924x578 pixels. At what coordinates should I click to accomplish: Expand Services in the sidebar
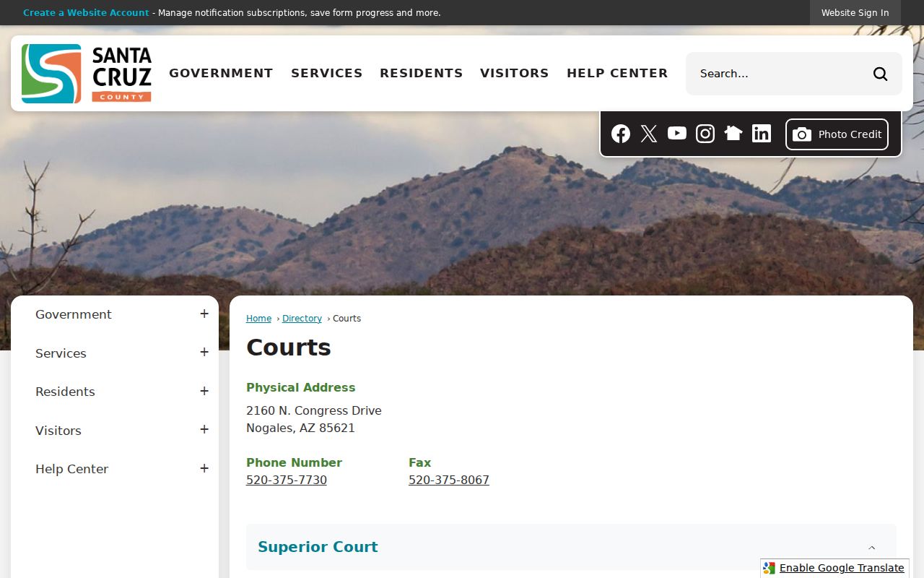click(x=204, y=352)
